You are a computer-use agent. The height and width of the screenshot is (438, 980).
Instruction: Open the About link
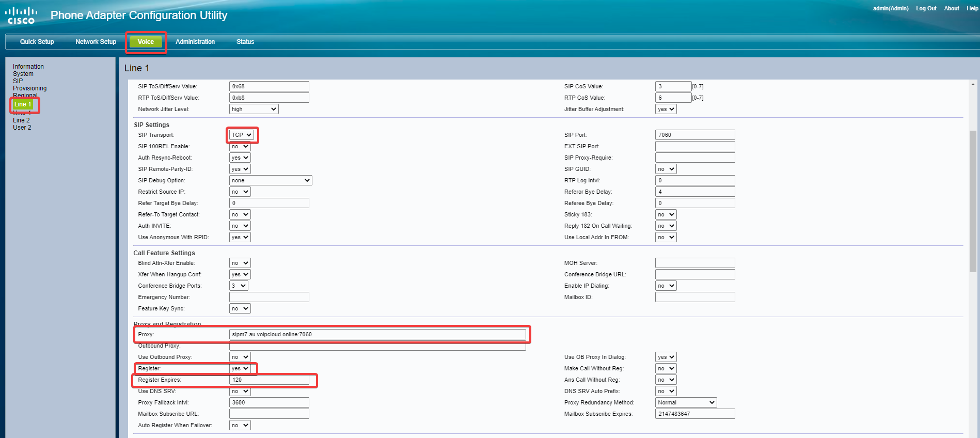pos(952,8)
